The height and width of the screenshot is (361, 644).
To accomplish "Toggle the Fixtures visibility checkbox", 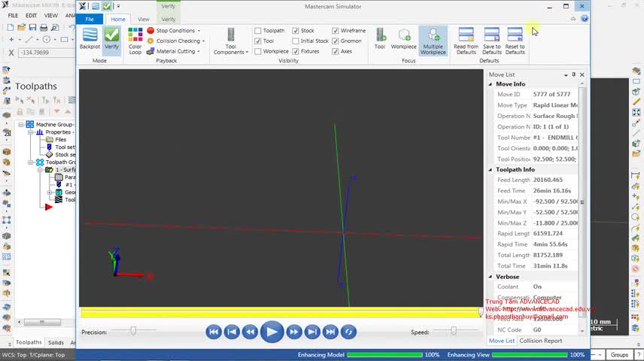I will pyautogui.click(x=296, y=51).
